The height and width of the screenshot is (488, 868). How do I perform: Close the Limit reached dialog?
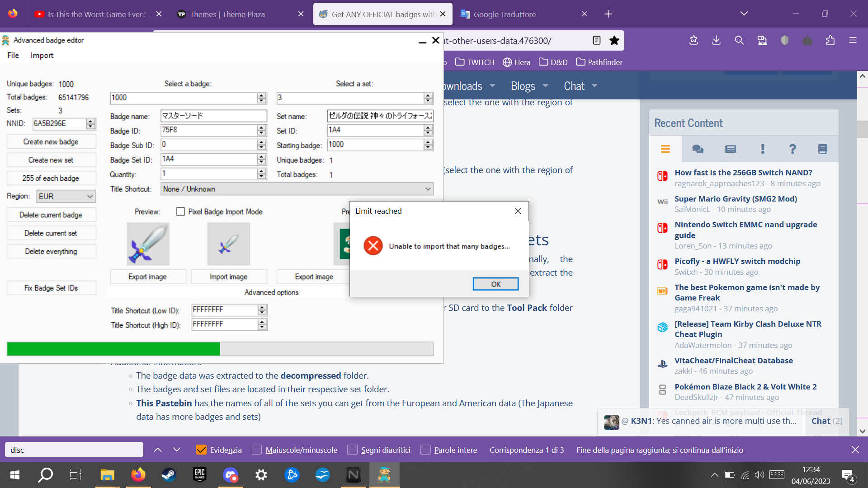pos(518,211)
